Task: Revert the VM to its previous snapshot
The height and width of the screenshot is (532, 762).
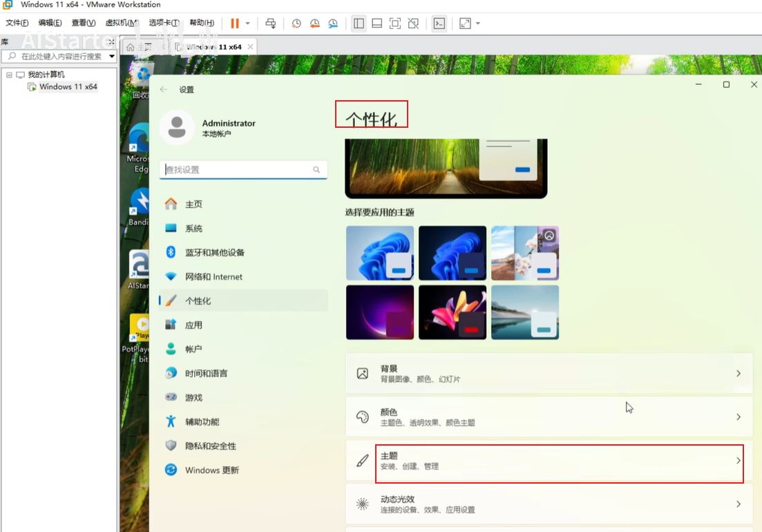Action: pos(315,23)
